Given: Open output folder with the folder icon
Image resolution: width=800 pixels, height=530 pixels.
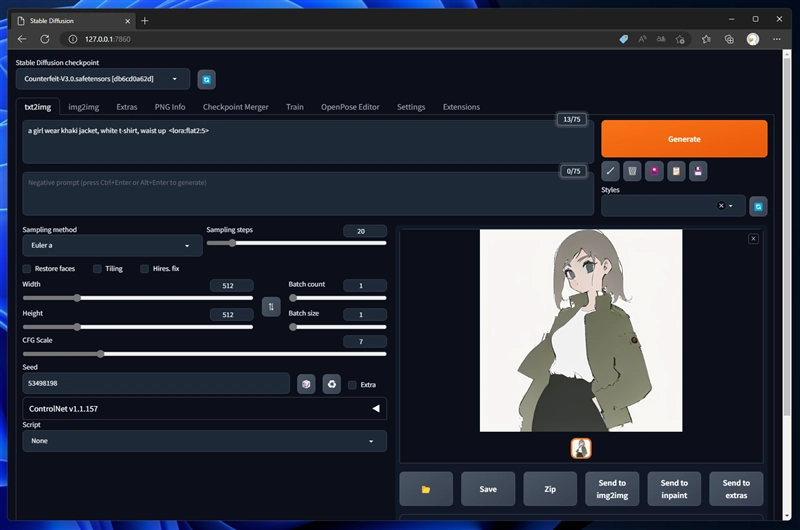Looking at the screenshot, I should click(426, 489).
